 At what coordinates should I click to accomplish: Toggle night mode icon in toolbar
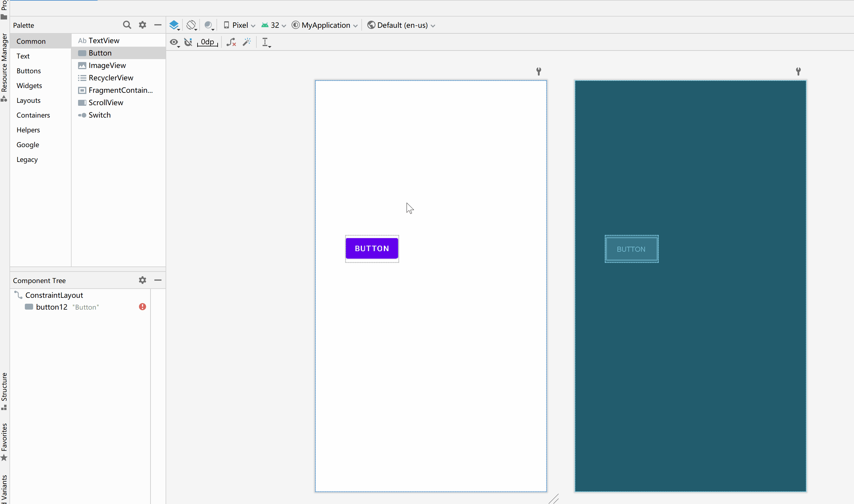pos(209,25)
